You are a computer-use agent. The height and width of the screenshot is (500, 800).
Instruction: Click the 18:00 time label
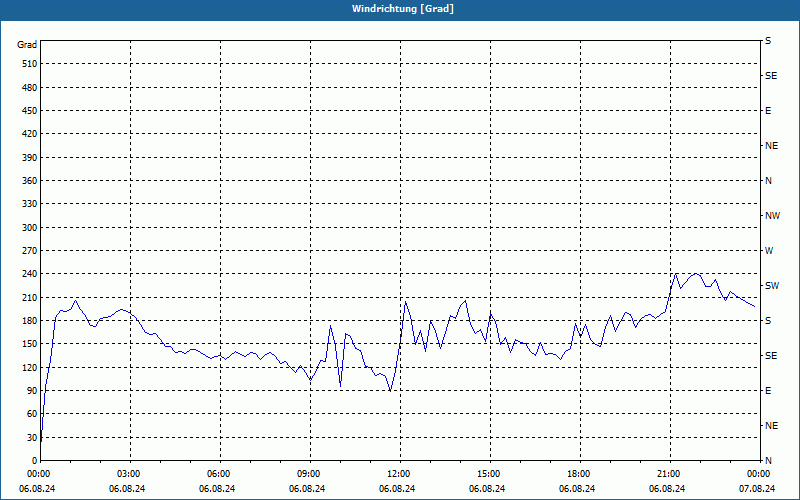coord(579,474)
